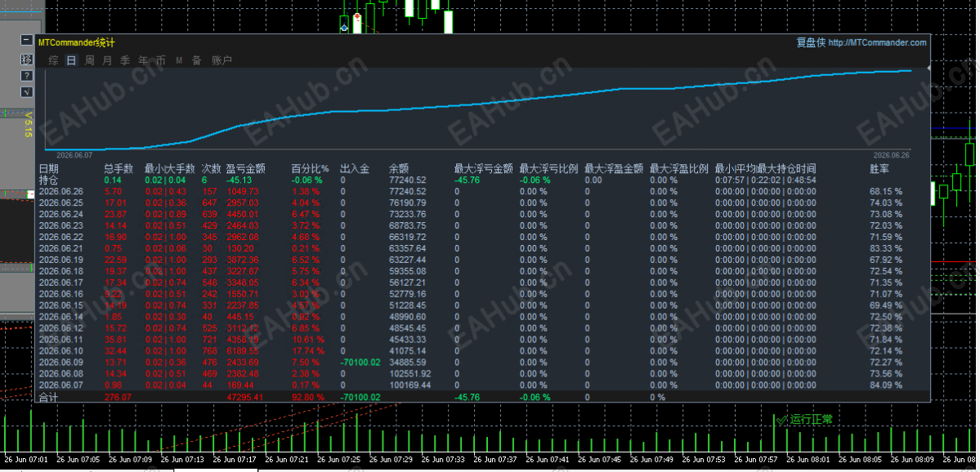Click the total lots 276.07

click(x=118, y=397)
